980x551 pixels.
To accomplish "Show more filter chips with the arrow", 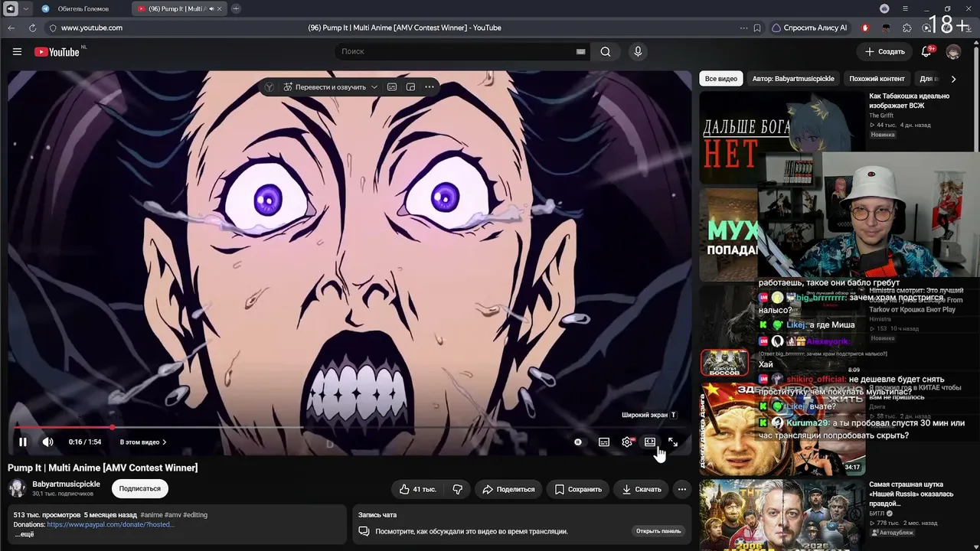I will click(953, 79).
